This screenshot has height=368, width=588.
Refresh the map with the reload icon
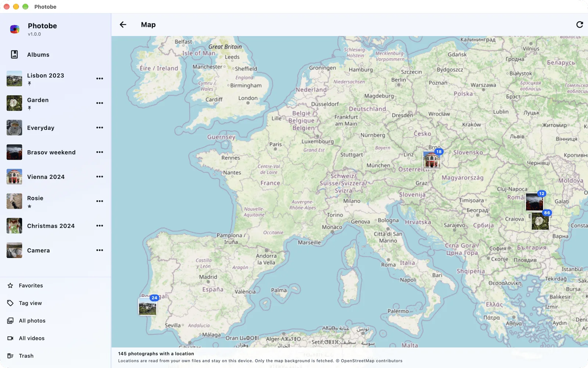click(x=580, y=25)
